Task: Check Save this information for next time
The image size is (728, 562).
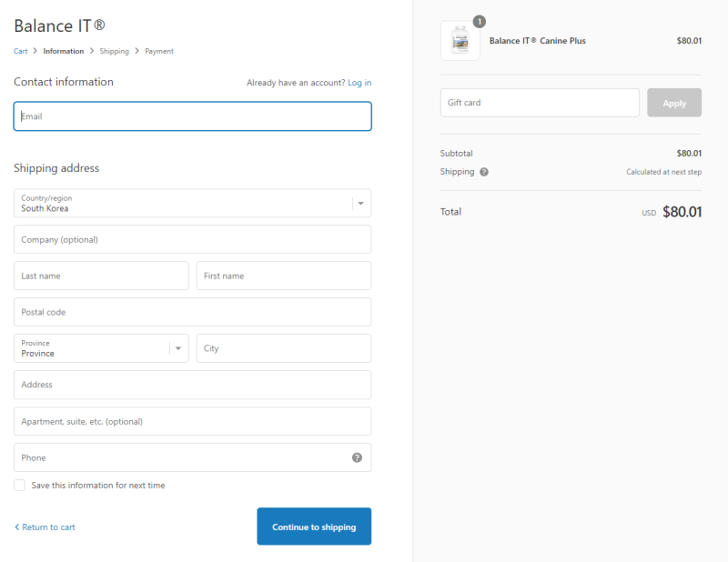Action: pyautogui.click(x=19, y=486)
